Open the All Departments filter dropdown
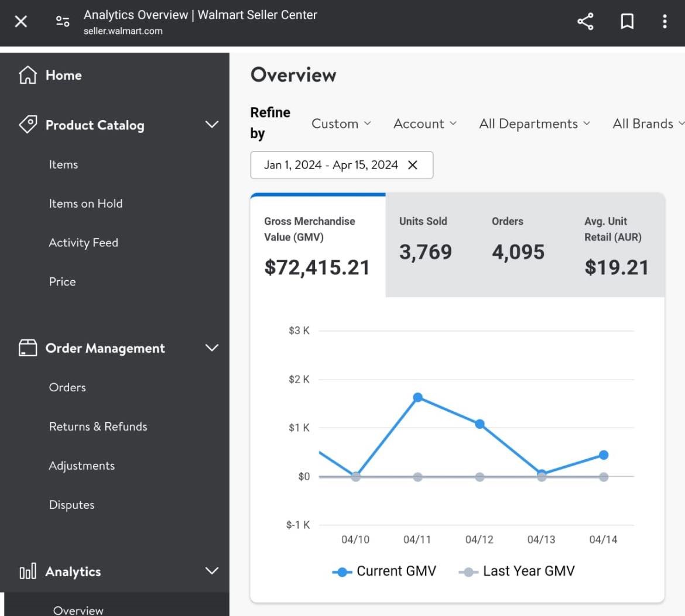This screenshot has width=685, height=616. coord(534,123)
